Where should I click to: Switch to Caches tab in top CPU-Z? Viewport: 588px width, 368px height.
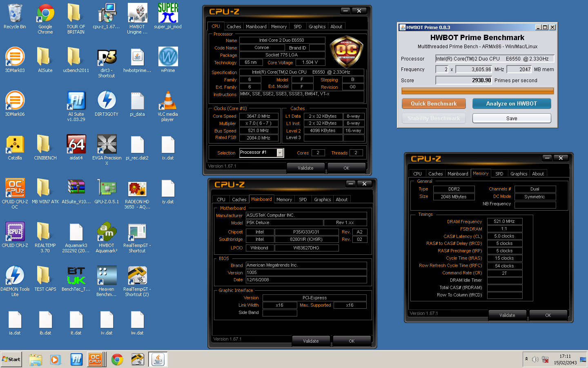click(234, 27)
